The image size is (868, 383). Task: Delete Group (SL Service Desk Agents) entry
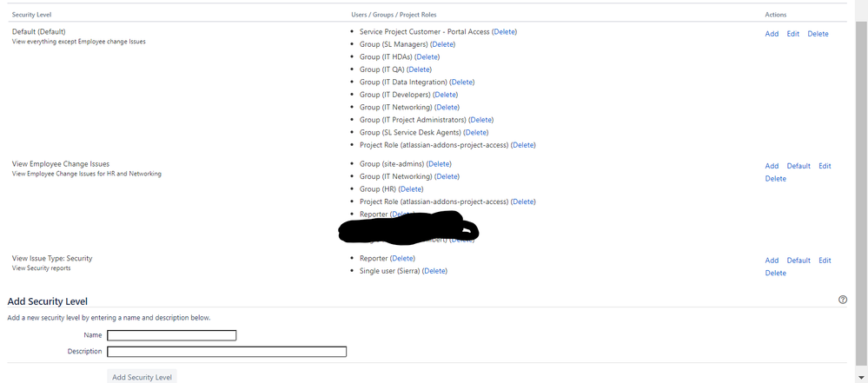476,132
